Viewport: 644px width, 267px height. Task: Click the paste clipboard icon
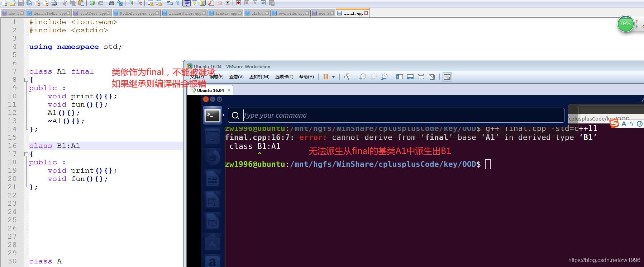pos(81,3)
